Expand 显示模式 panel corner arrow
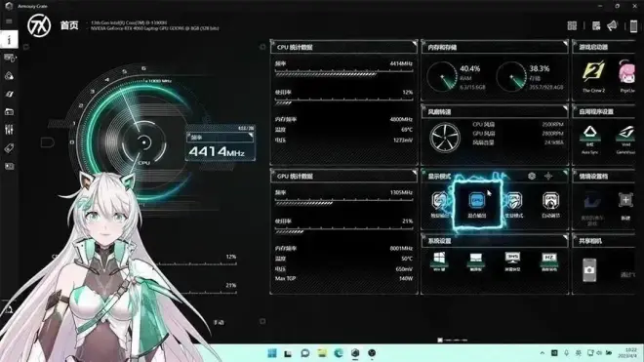Screen dimensions: 644x362 566,172
